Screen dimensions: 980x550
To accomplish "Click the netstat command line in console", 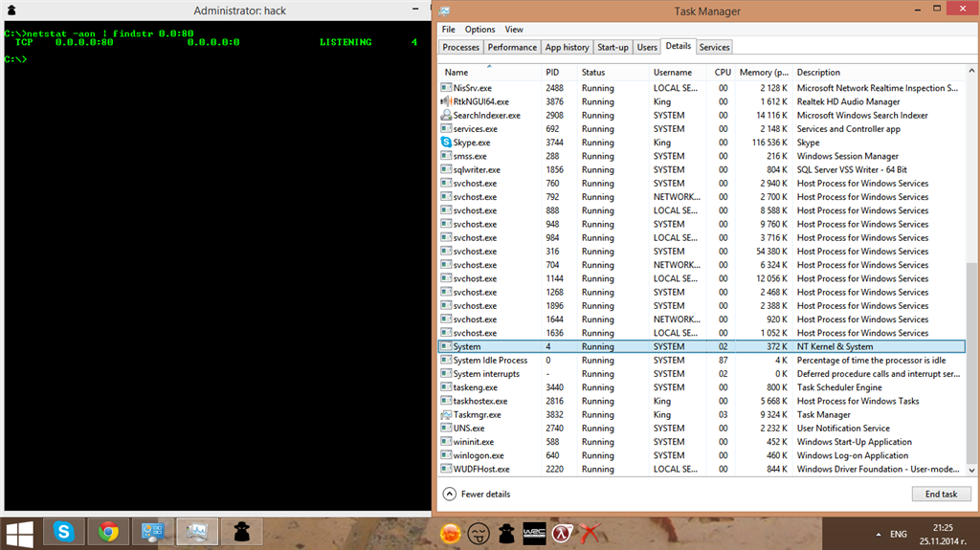I will 99,33.
